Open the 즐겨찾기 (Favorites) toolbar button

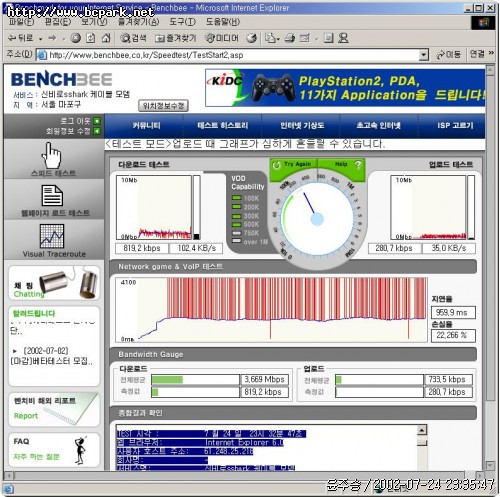click(x=176, y=38)
